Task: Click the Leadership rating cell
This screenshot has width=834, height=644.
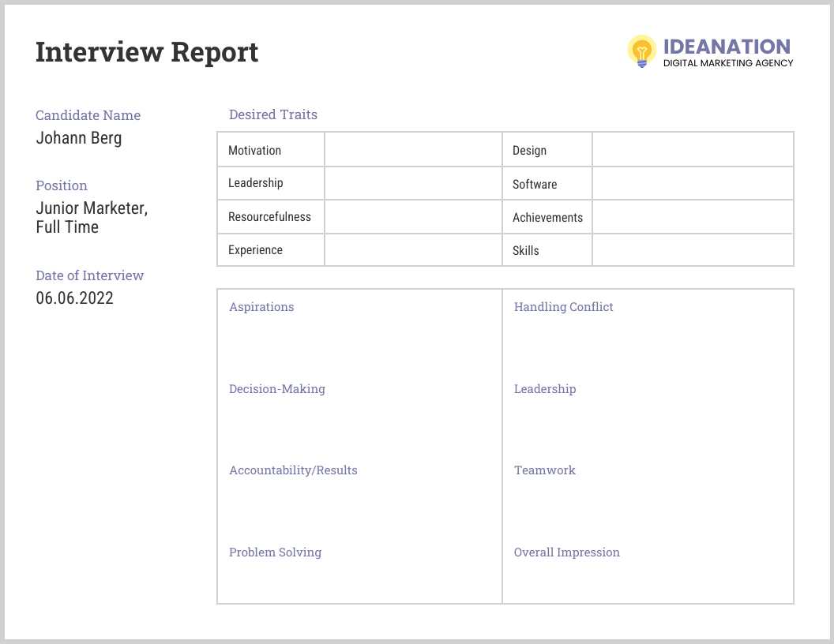Action: coord(413,182)
